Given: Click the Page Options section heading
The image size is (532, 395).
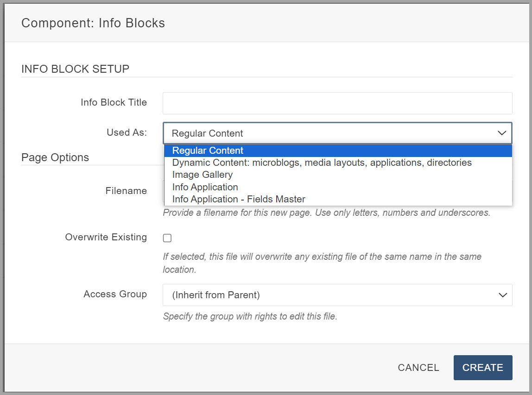Looking at the screenshot, I should coord(55,157).
